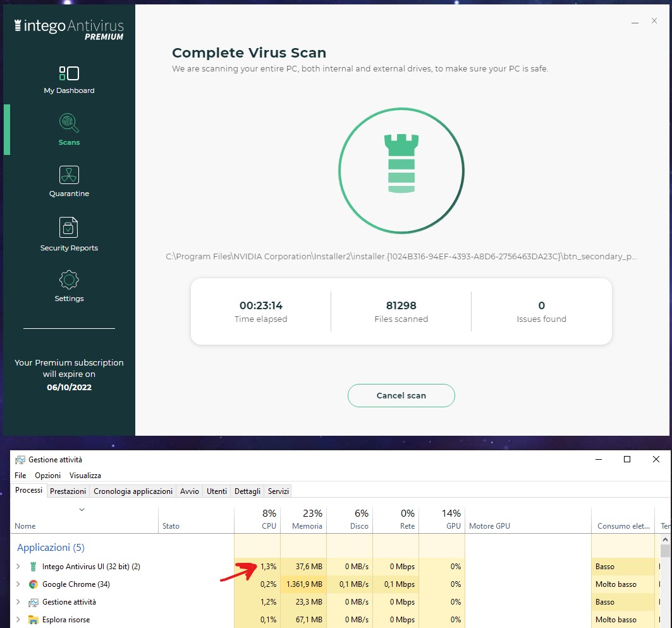Expand the Gestione attività process row

(18, 602)
